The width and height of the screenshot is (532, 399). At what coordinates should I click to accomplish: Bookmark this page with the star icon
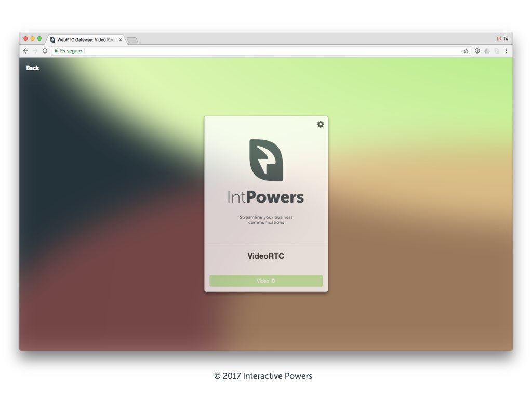(466, 51)
